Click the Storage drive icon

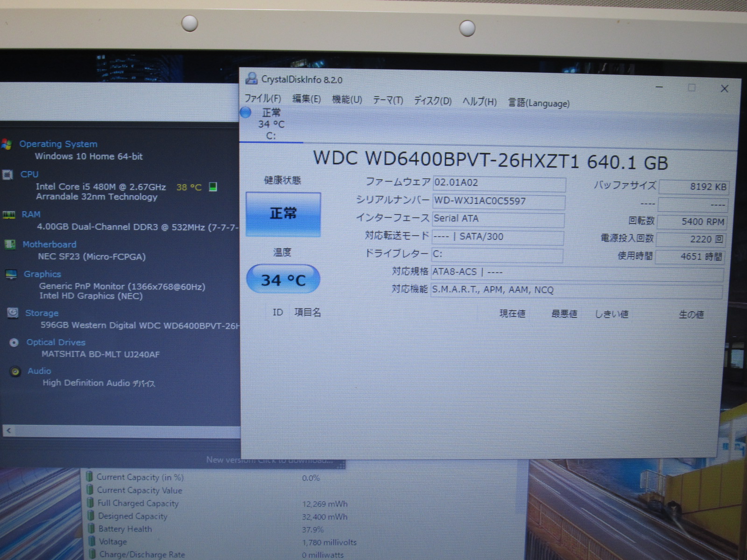pyautogui.click(x=13, y=313)
